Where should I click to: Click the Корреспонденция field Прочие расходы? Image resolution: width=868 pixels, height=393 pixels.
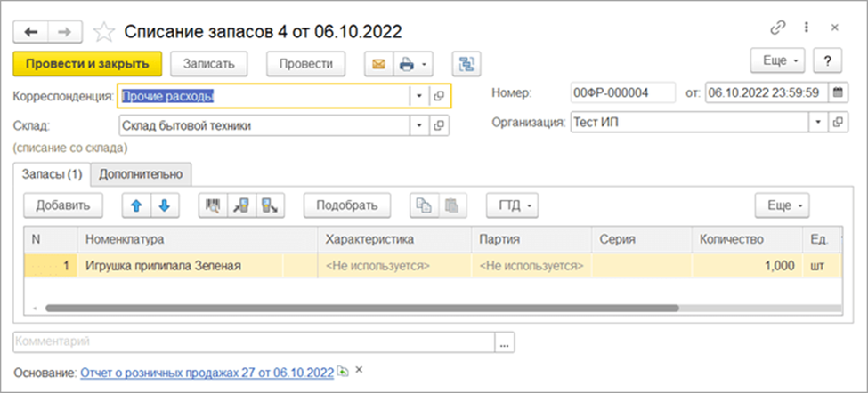pyautogui.click(x=264, y=96)
